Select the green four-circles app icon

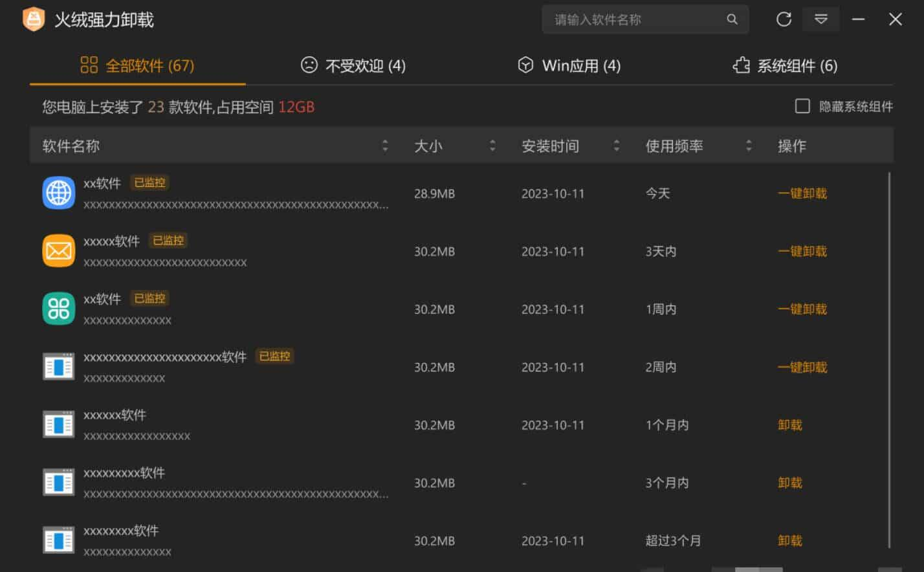click(x=59, y=309)
